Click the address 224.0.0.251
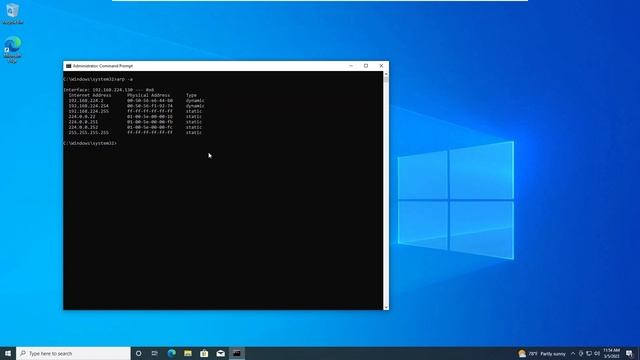 (x=83, y=122)
